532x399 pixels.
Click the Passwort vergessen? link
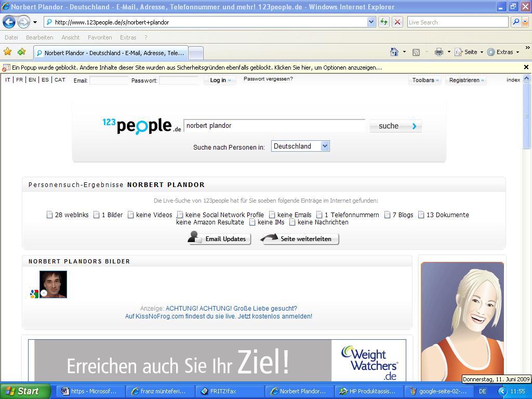pos(268,79)
